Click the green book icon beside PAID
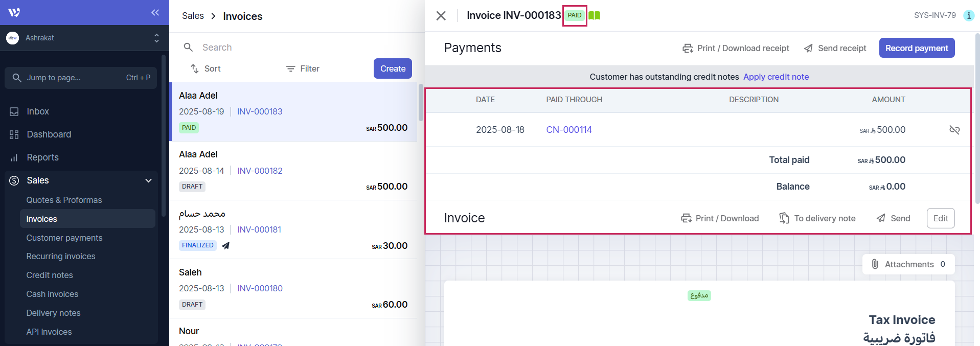Viewport: 980px width, 346px height. (594, 15)
